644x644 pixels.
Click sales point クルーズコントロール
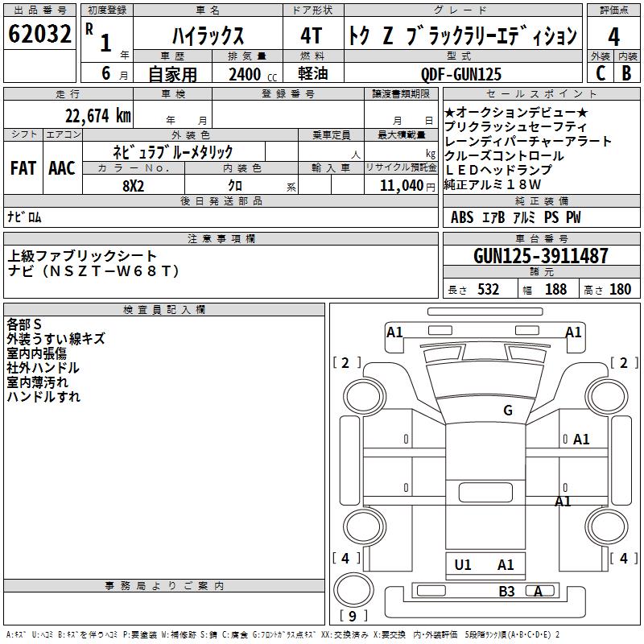[x=504, y=155]
